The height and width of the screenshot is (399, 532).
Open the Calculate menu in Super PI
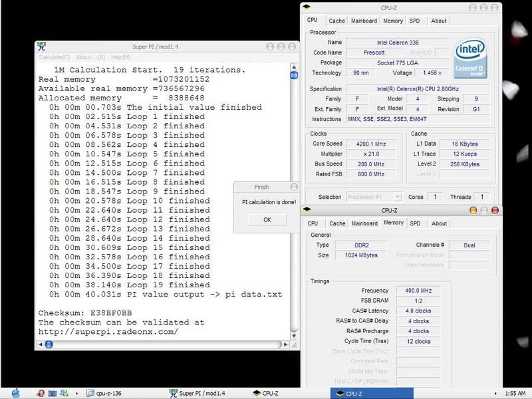(55, 57)
